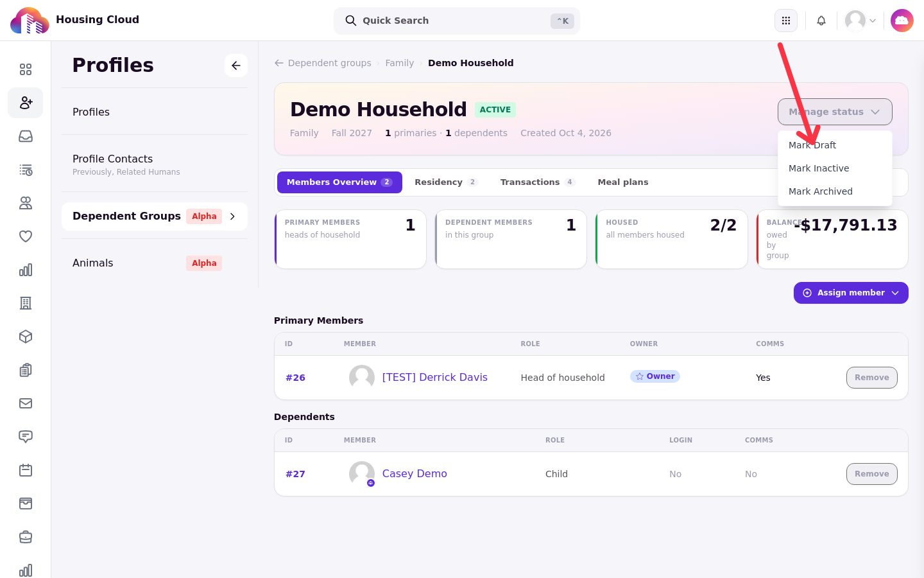
Task: Remove Derrick Davis from primary members
Action: (x=871, y=378)
